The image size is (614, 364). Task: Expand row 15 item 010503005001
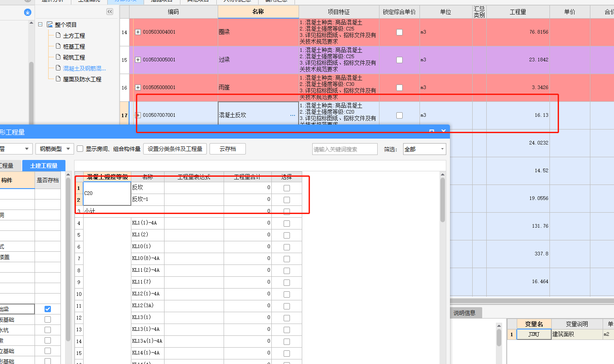pyautogui.click(x=138, y=60)
